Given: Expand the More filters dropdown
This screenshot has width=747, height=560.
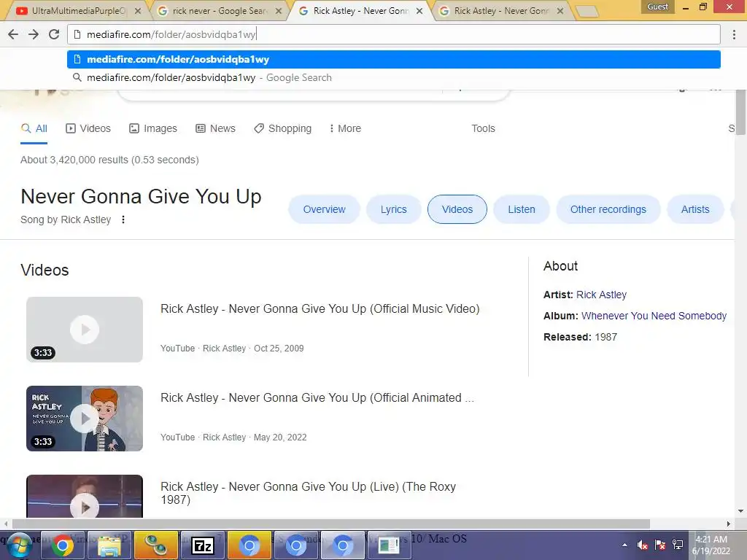Looking at the screenshot, I should pos(345,128).
